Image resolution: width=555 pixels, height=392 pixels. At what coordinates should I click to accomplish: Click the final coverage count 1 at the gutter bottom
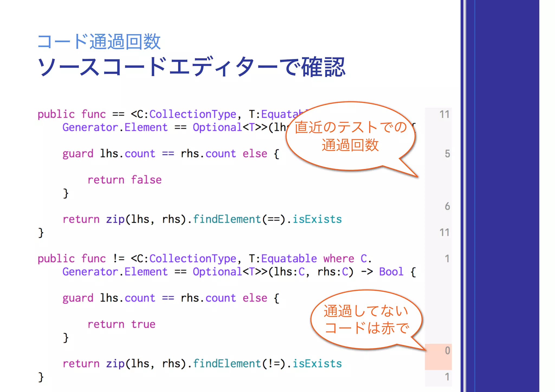[447, 377]
